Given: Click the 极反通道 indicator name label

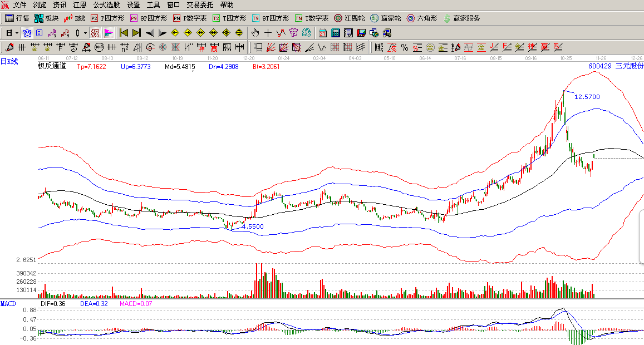Looking at the screenshot, I should (52, 66).
